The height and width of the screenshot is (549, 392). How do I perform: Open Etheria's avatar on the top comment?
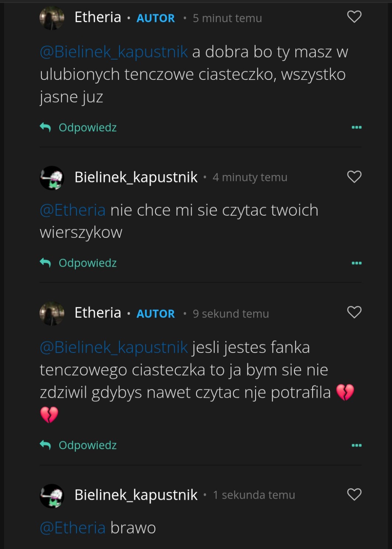(x=52, y=18)
